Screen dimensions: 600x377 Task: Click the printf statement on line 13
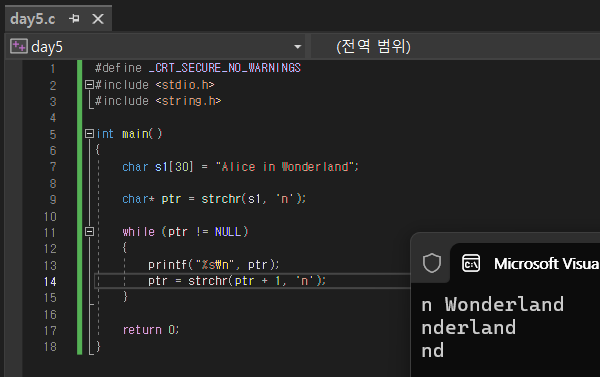[214, 265]
